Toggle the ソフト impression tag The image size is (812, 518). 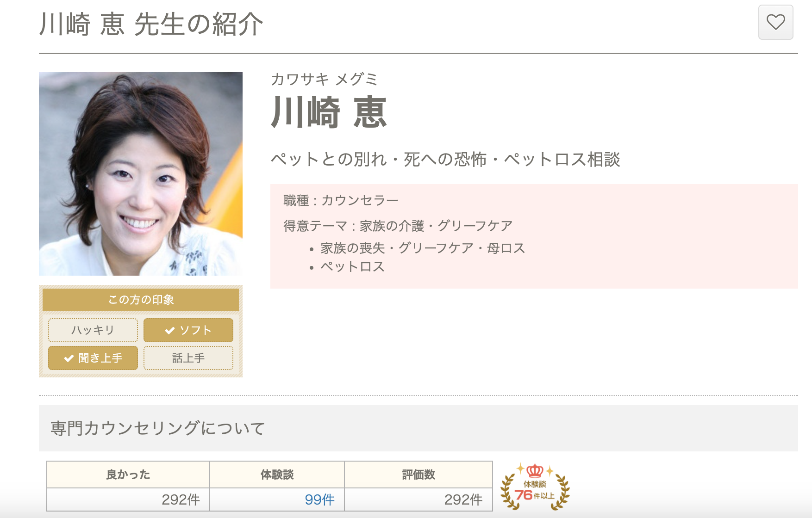188,330
